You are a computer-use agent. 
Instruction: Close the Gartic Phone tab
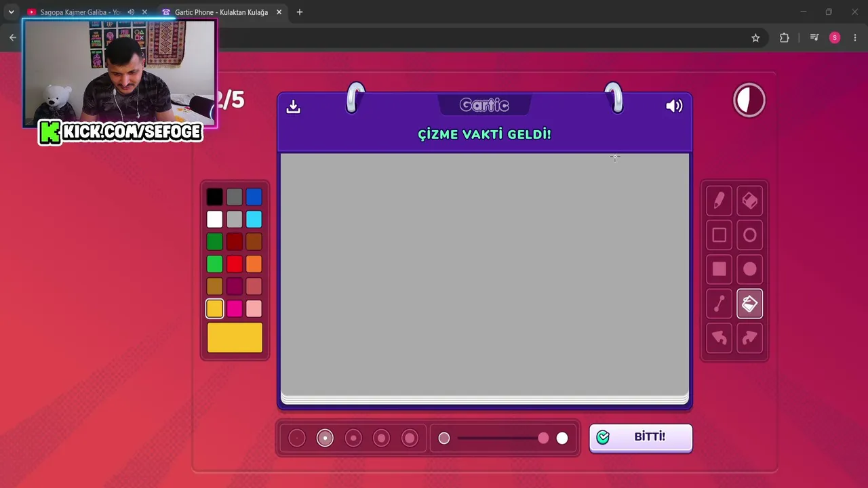coord(279,12)
